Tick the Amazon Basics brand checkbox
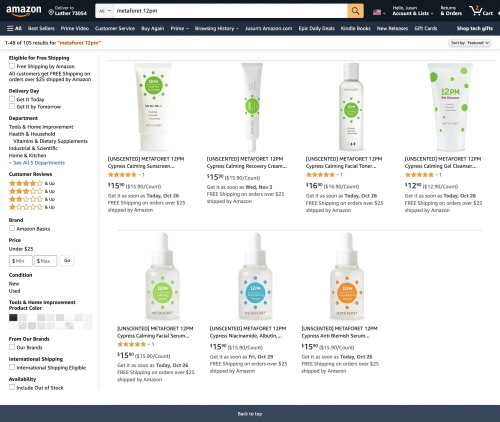 (12, 228)
